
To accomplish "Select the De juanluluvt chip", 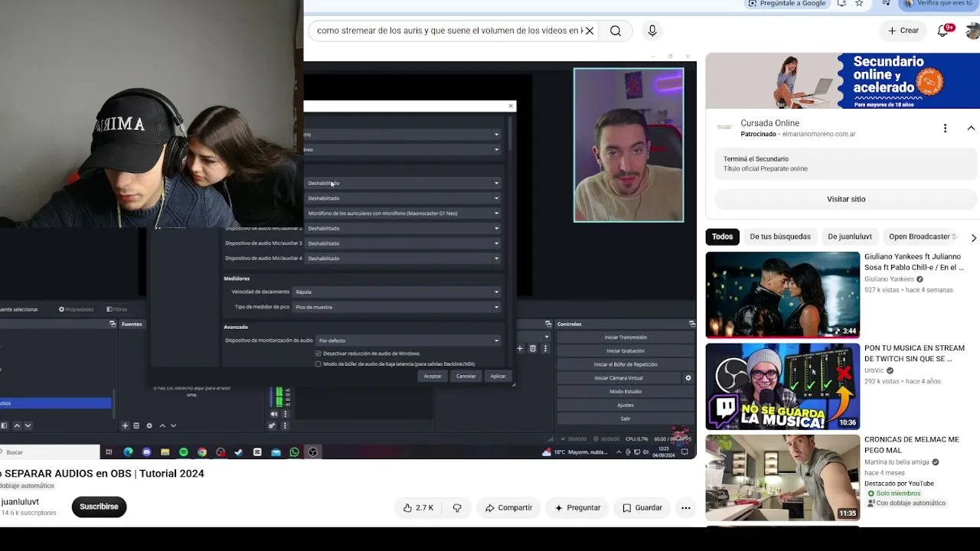I will point(850,236).
